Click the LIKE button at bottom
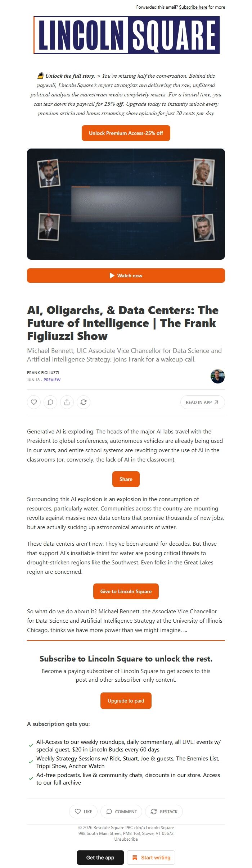 point(83,812)
